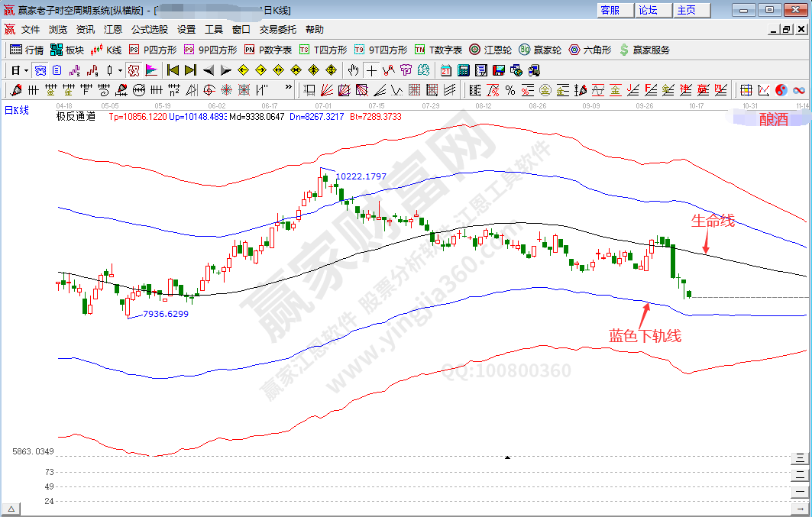Jump to first bar arrow
812x517 pixels.
pyautogui.click(x=173, y=70)
